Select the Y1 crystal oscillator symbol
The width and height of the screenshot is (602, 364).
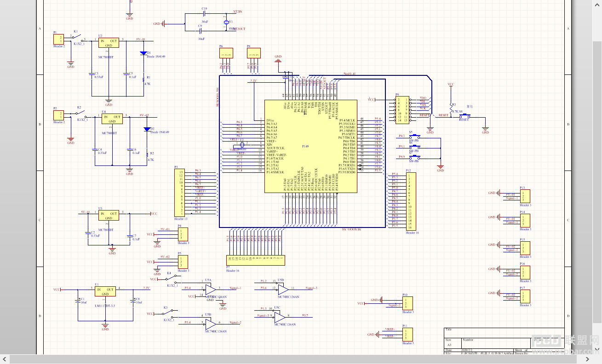(x=226, y=22)
